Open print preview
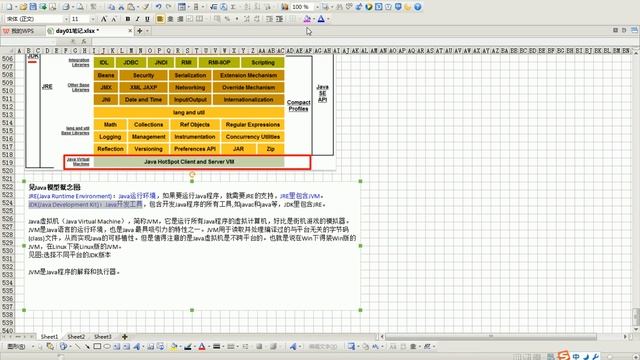The height and width of the screenshot is (360, 640). [x=80, y=7]
